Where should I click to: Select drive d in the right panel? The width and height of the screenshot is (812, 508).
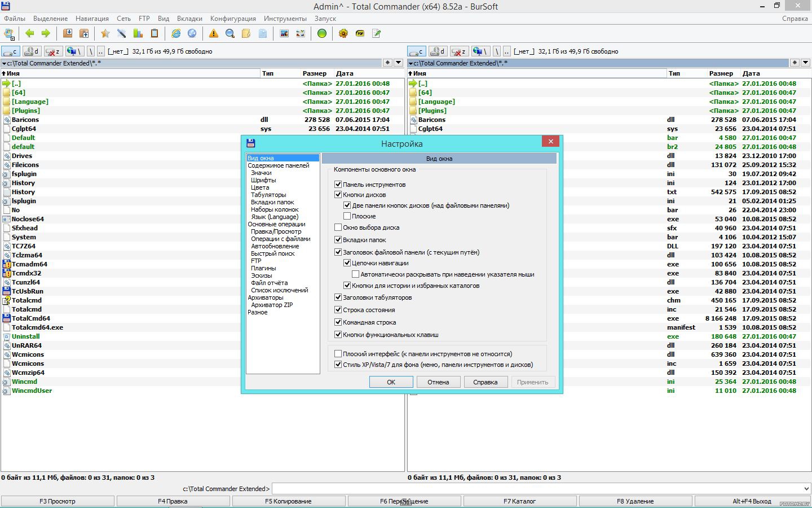coord(438,51)
